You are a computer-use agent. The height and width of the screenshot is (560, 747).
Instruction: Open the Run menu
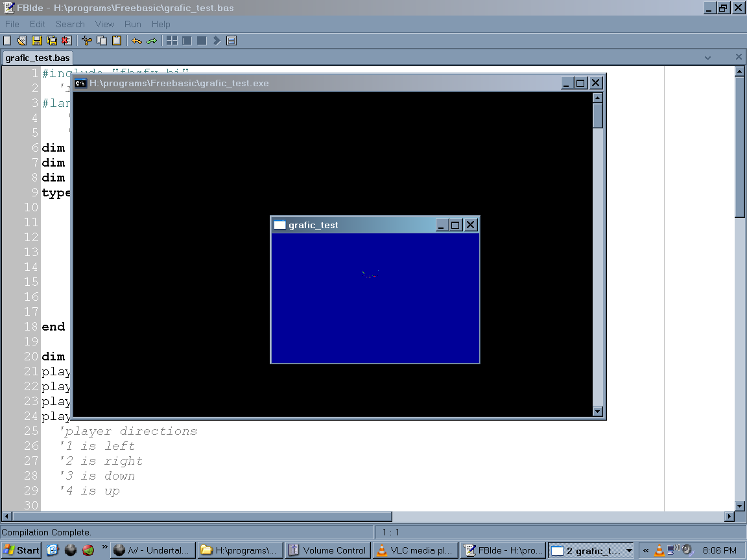[132, 24]
